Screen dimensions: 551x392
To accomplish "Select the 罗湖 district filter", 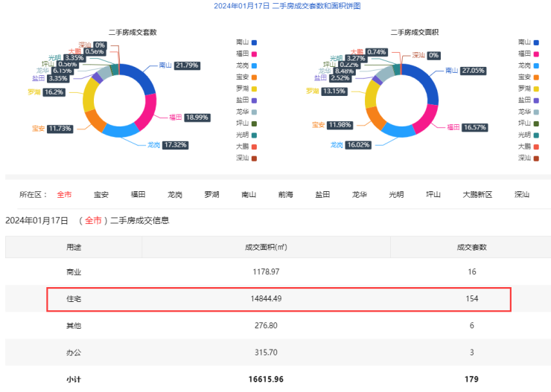I will pyautogui.click(x=212, y=194).
